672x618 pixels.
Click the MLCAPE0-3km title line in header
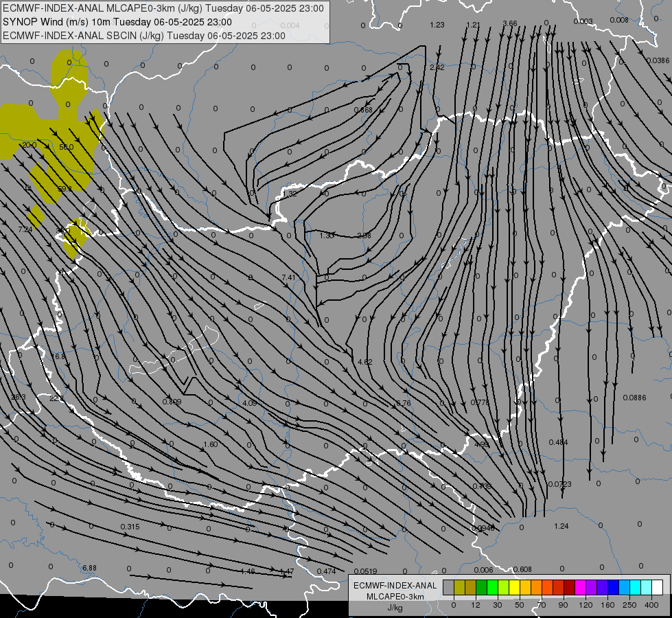tap(163, 8)
